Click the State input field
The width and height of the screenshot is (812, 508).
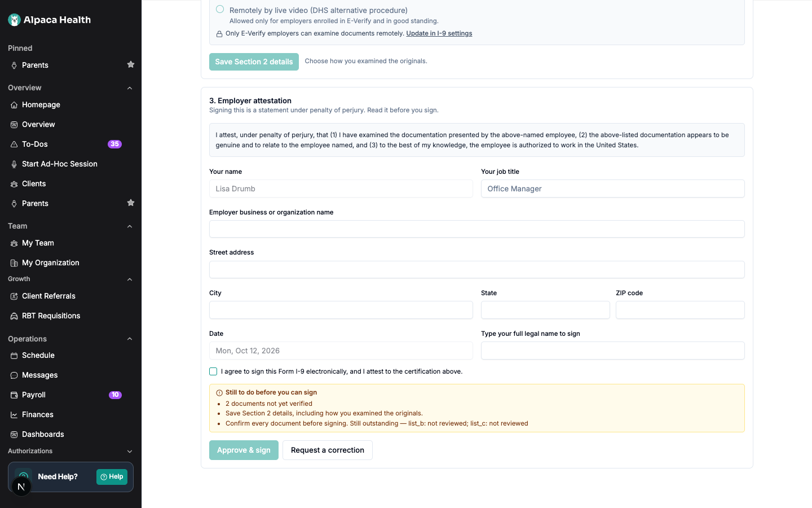[x=545, y=310]
